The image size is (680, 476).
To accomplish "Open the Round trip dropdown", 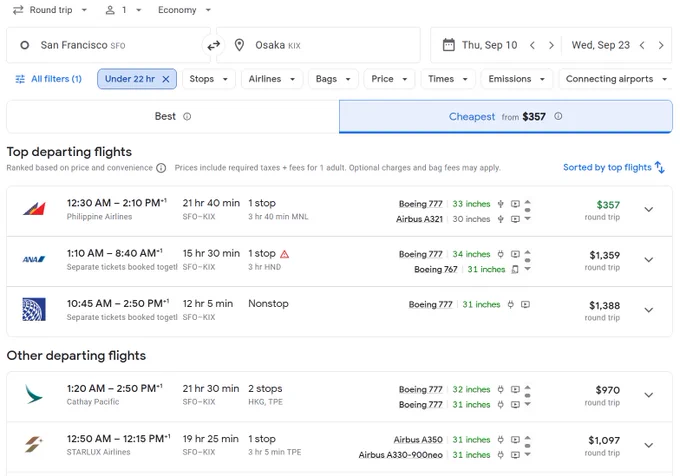I will 50,10.
